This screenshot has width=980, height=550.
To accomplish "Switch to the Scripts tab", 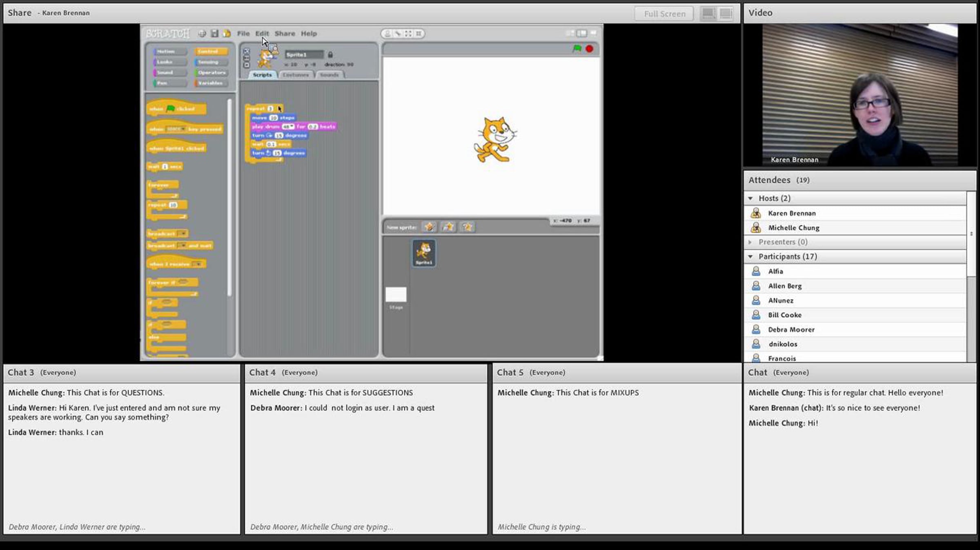I will point(262,75).
